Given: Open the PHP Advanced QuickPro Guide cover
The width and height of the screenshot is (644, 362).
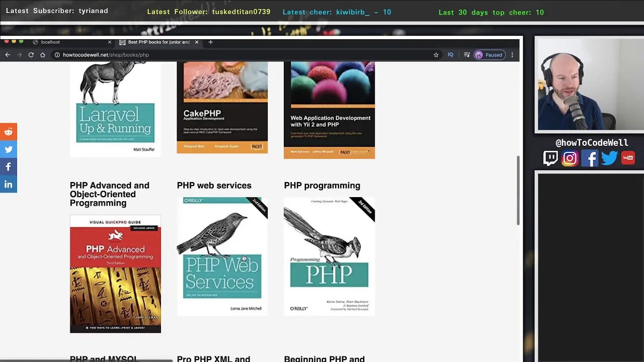Looking at the screenshot, I should click(115, 274).
